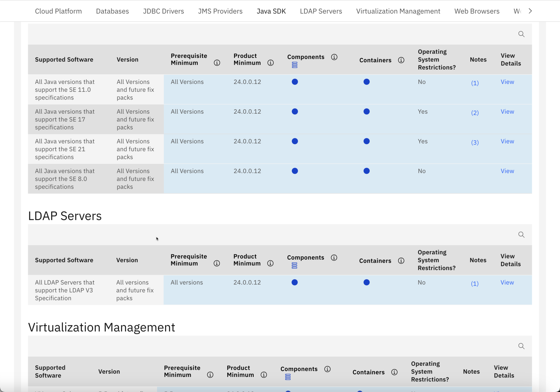Open the Databases tab
The image size is (560, 392).
pyautogui.click(x=112, y=11)
